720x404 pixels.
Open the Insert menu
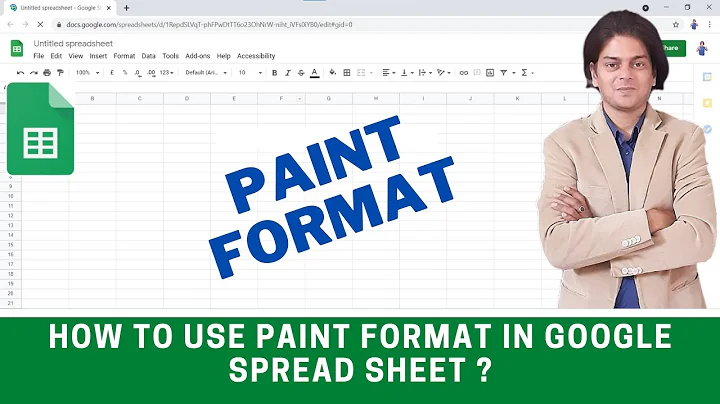tap(98, 56)
